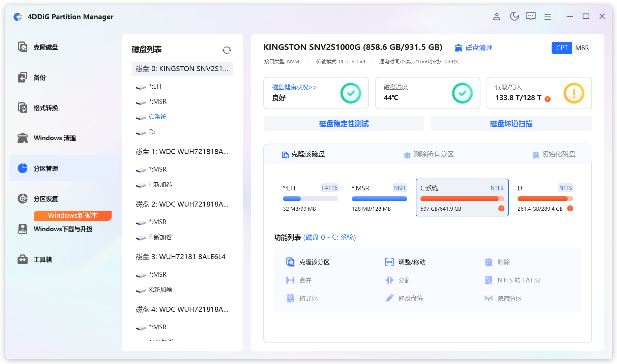Select the *:EFI FAT16 partition card
Viewport: 617px width, 364px height.
click(311, 198)
